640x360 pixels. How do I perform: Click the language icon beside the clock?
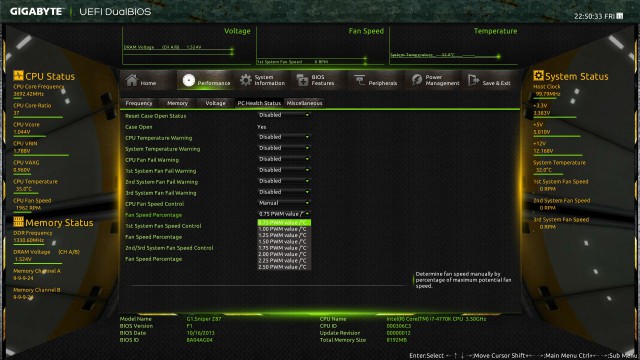pyautogui.click(x=620, y=16)
